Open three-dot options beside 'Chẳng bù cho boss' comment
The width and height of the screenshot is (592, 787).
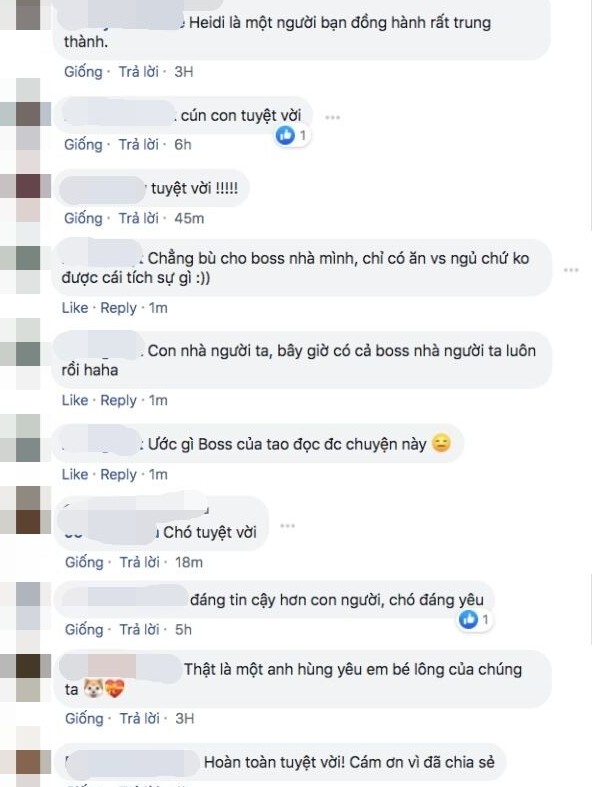[571, 270]
